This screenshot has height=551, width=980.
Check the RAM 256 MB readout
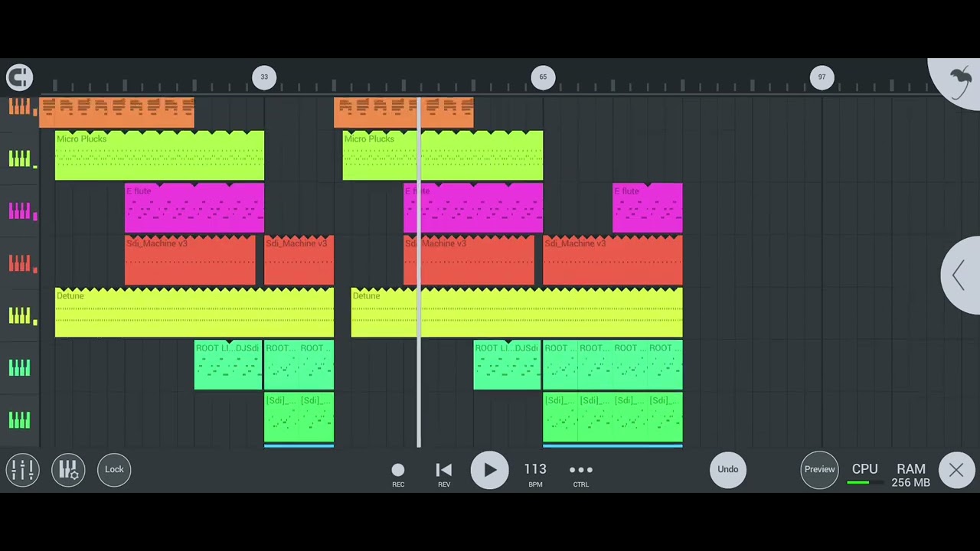(x=911, y=475)
